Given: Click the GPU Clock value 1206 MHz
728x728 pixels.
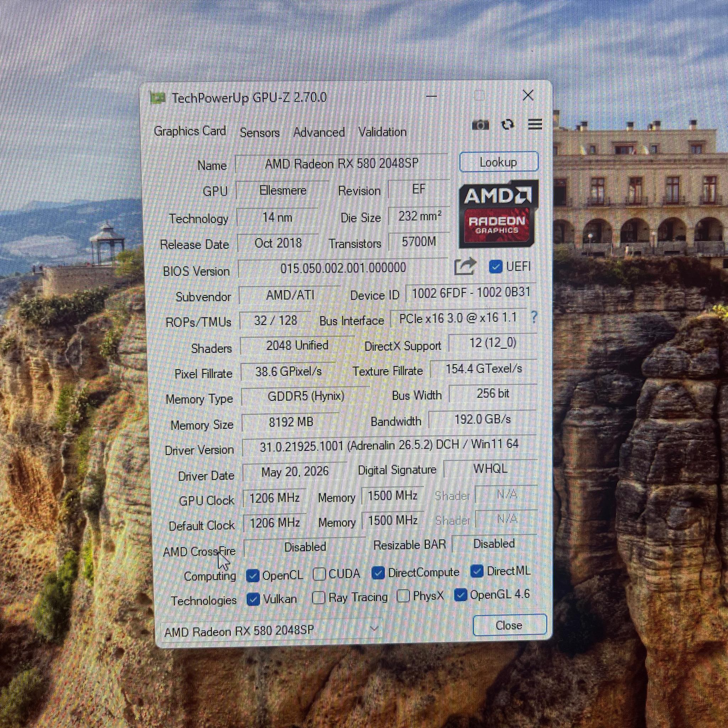Looking at the screenshot, I should point(274,498).
